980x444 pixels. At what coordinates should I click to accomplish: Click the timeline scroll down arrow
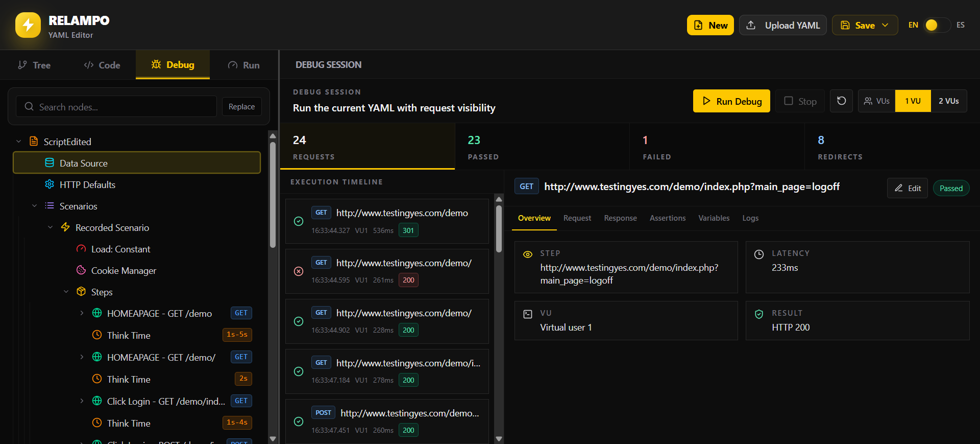tap(499, 439)
